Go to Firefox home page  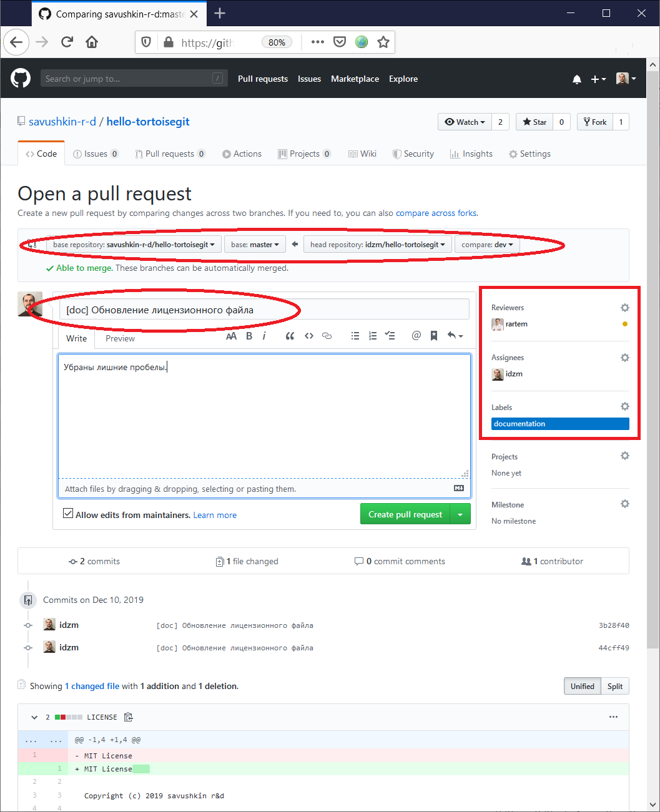(x=92, y=42)
